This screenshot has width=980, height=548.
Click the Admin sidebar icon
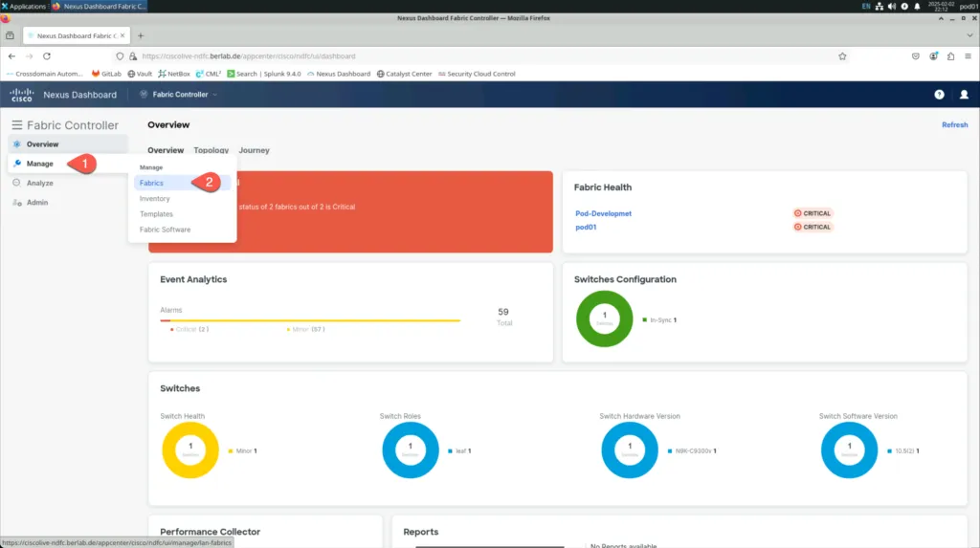point(17,203)
